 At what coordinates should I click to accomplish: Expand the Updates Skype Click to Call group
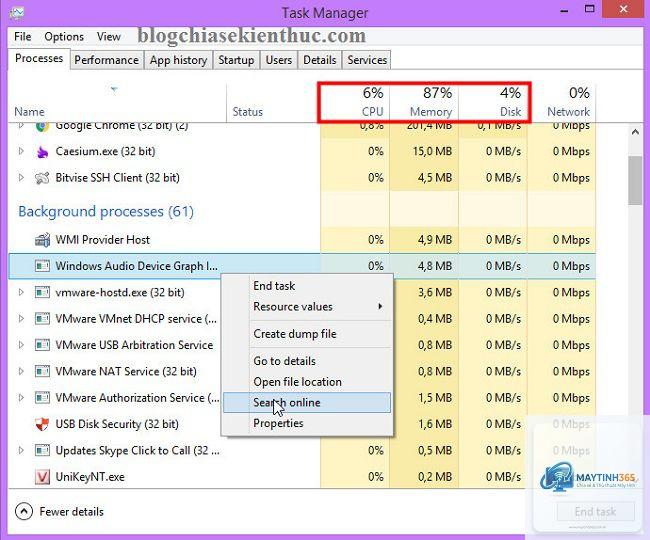(x=21, y=451)
